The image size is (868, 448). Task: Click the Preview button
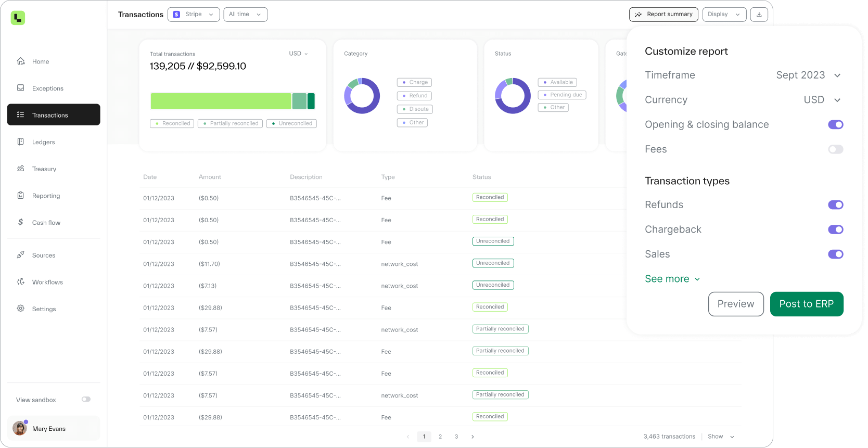click(x=735, y=304)
